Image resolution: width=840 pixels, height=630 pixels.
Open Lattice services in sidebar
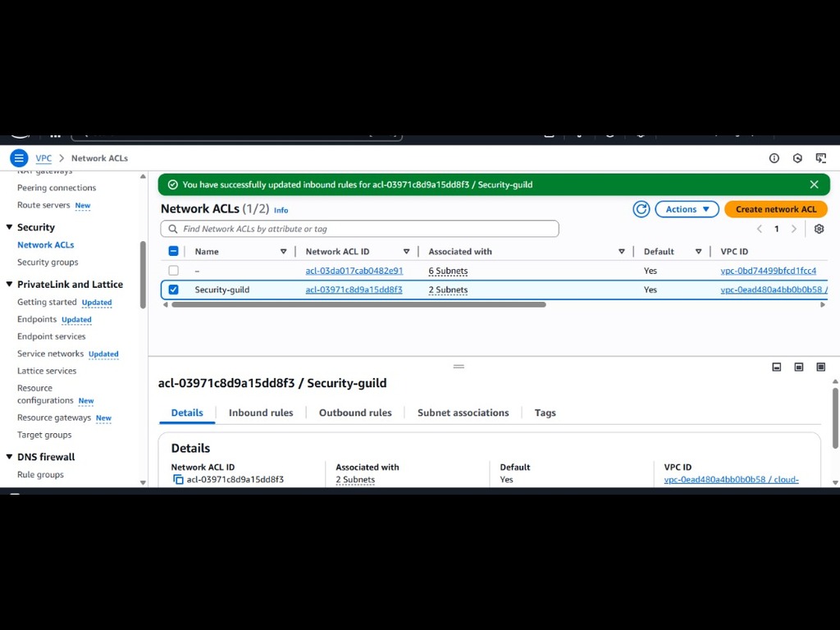(x=47, y=370)
